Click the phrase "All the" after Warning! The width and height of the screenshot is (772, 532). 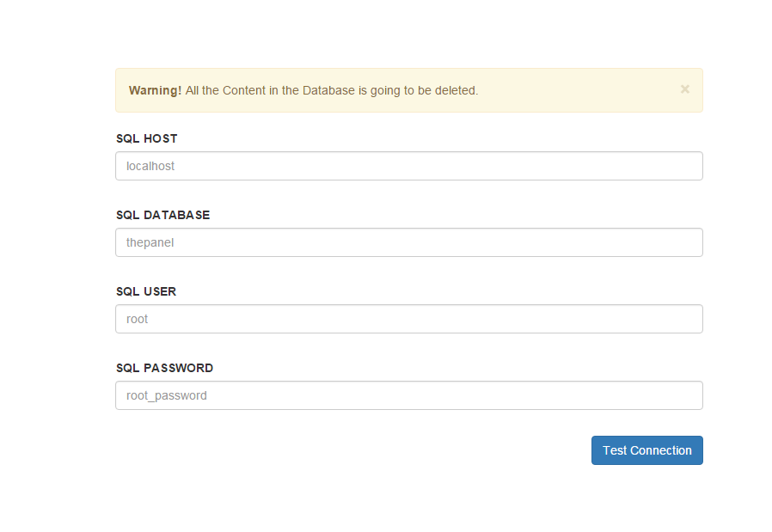click(202, 90)
